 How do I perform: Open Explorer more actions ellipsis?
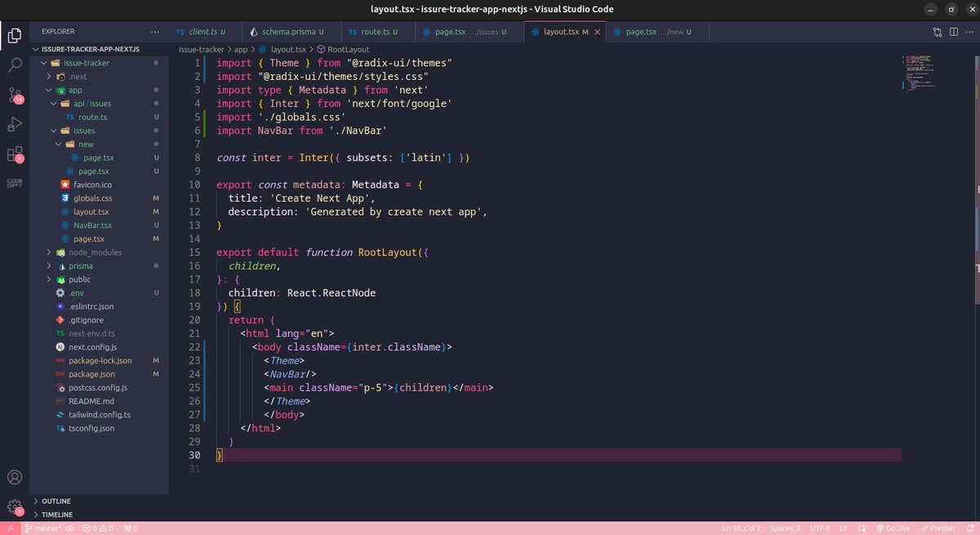(x=154, y=32)
